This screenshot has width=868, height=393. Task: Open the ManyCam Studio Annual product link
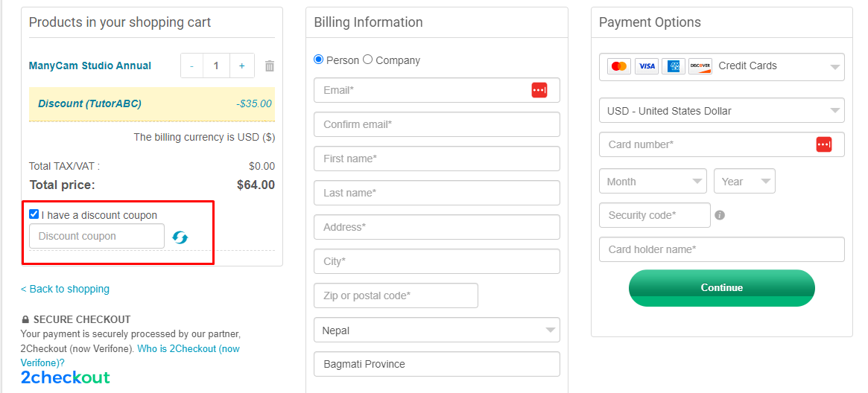coord(89,65)
